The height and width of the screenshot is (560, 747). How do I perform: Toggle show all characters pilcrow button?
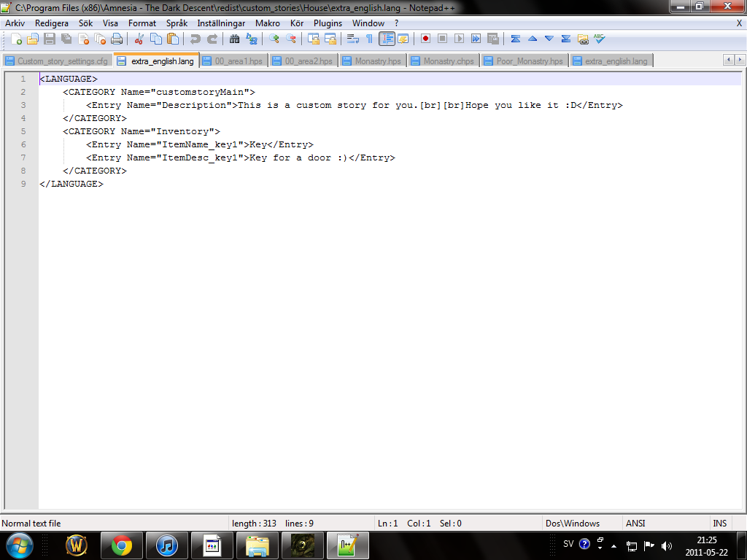[370, 39]
